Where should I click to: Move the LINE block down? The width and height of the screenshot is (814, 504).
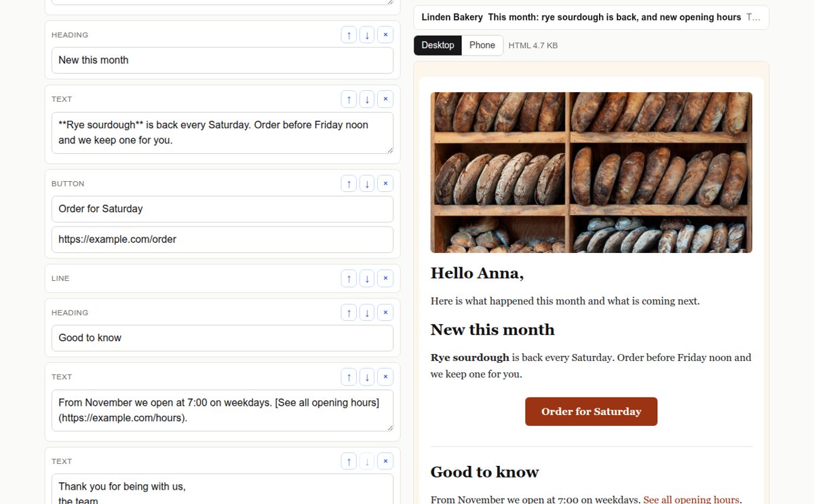(367, 278)
